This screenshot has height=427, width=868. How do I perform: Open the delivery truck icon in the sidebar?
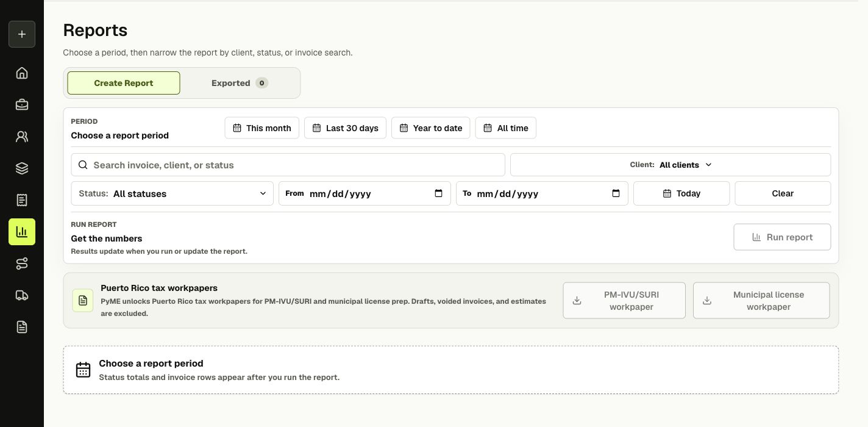[x=22, y=295]
